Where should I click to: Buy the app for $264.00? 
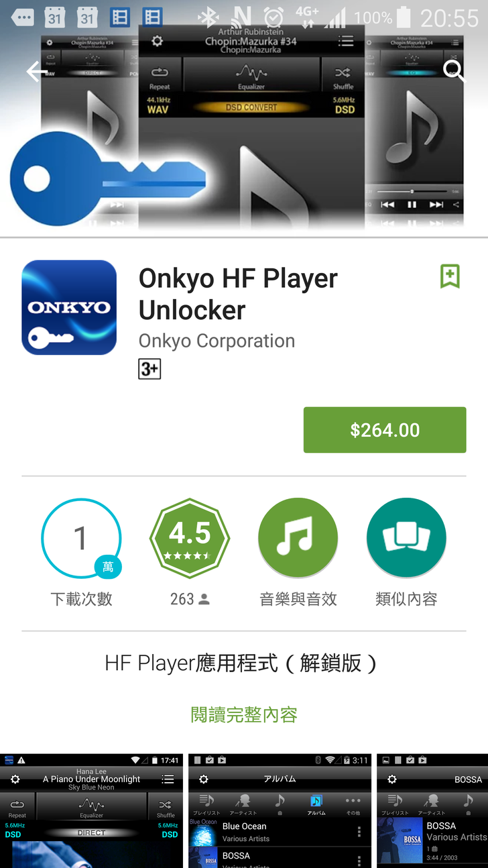(385, 430)
